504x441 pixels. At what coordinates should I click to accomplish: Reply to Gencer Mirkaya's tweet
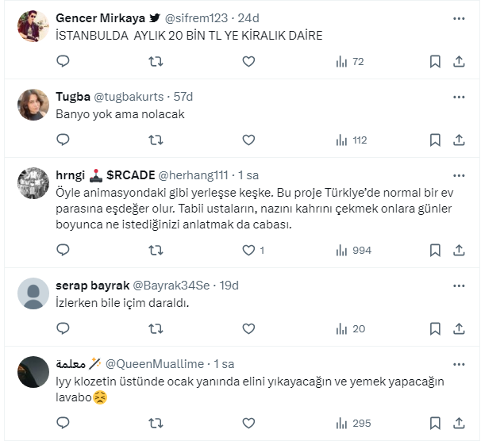(x=64, y=61)
